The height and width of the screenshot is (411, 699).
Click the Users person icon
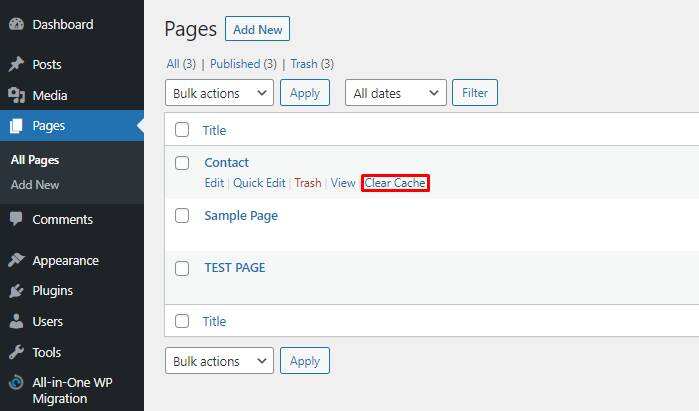point(16,322)
